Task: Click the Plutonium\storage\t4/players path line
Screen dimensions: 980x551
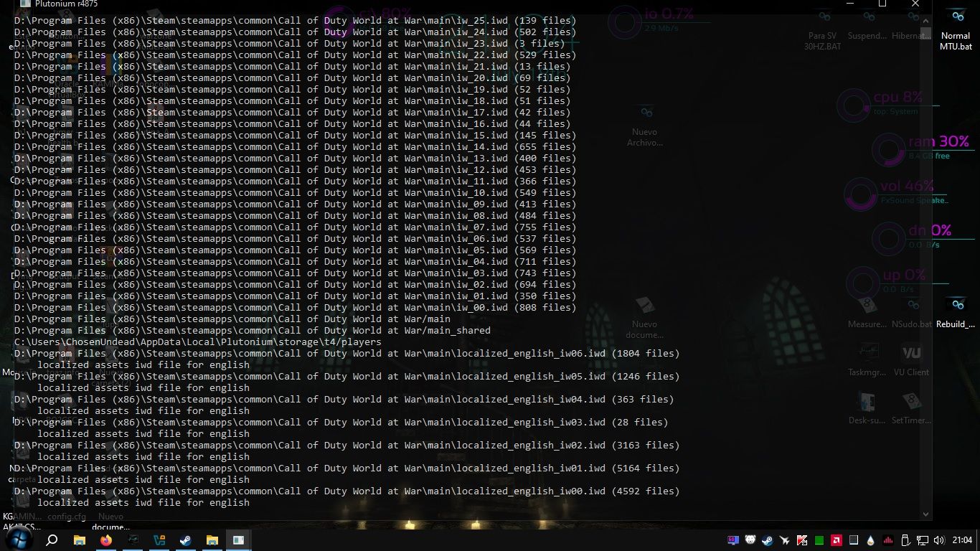Action: 197,342
